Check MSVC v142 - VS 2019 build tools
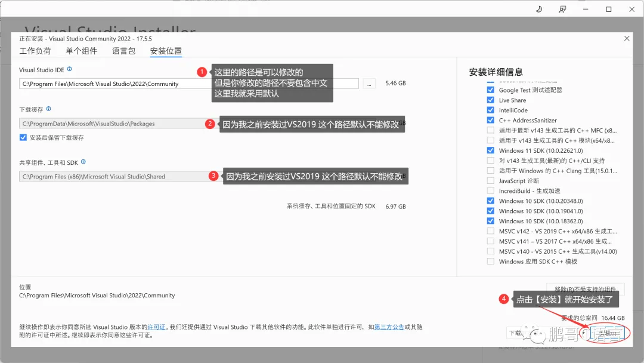 (490, 230)
